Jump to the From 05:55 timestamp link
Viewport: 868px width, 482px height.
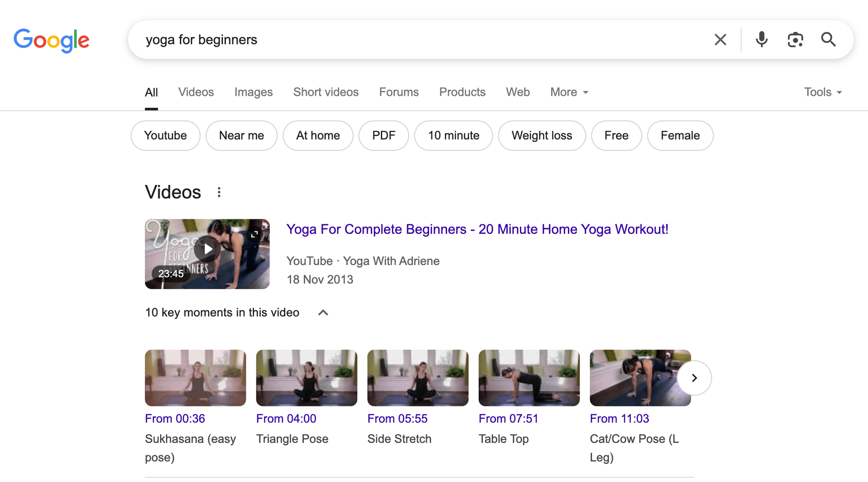(x=397, y=419)
